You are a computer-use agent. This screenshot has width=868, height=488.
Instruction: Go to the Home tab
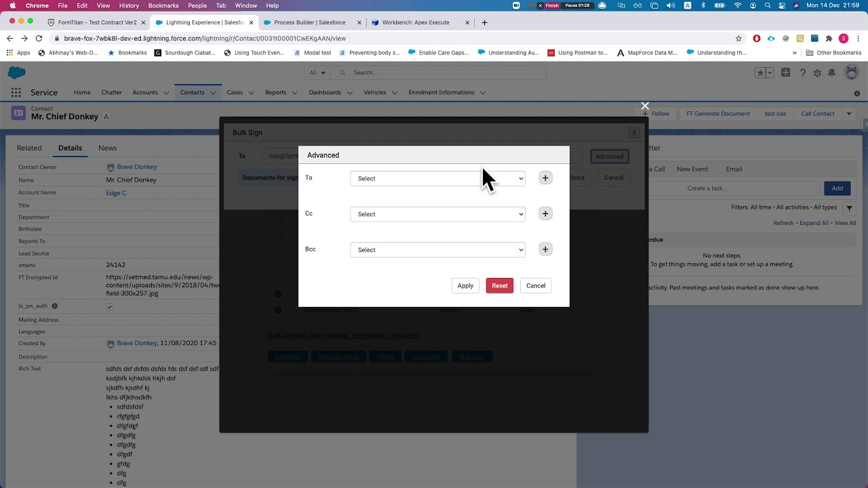(x=82, y=92)
